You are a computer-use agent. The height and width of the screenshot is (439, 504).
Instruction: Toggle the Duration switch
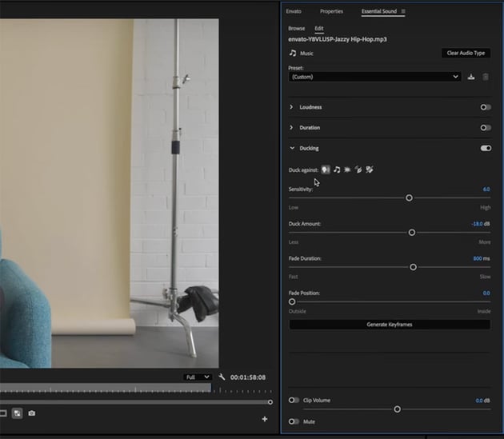tap(486, 128)
